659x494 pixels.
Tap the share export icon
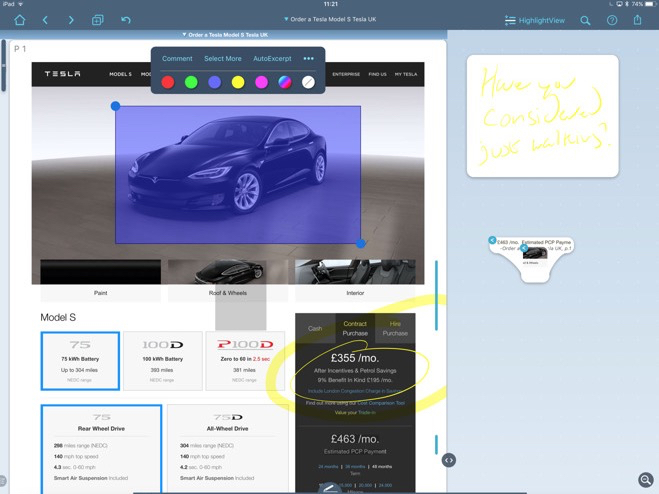click(x=638, y=20)
